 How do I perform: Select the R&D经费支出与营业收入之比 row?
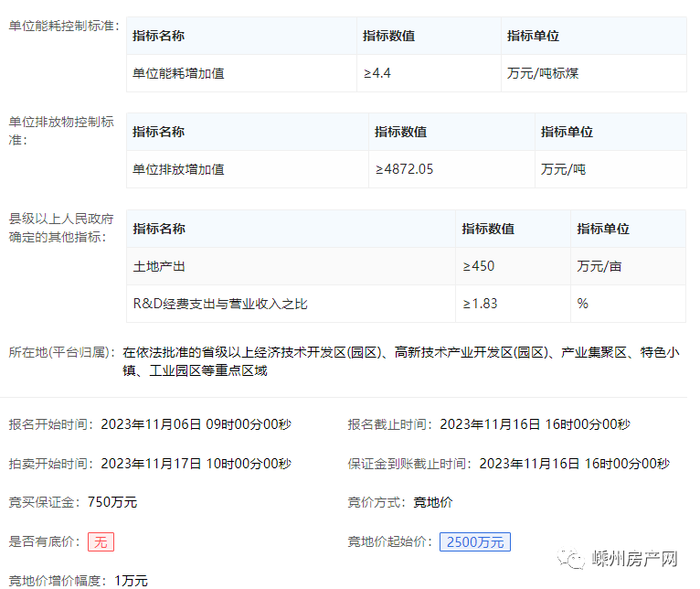(x=220, y=304)
